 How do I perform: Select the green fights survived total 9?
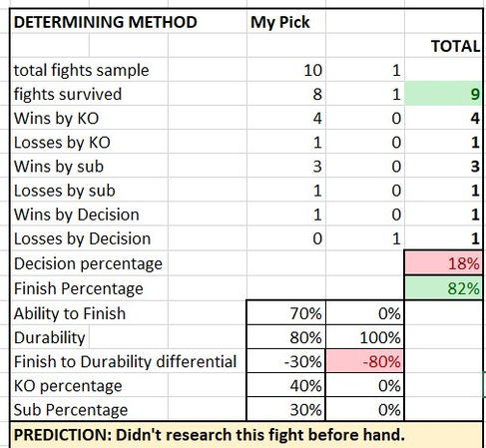tap(443, 94)
